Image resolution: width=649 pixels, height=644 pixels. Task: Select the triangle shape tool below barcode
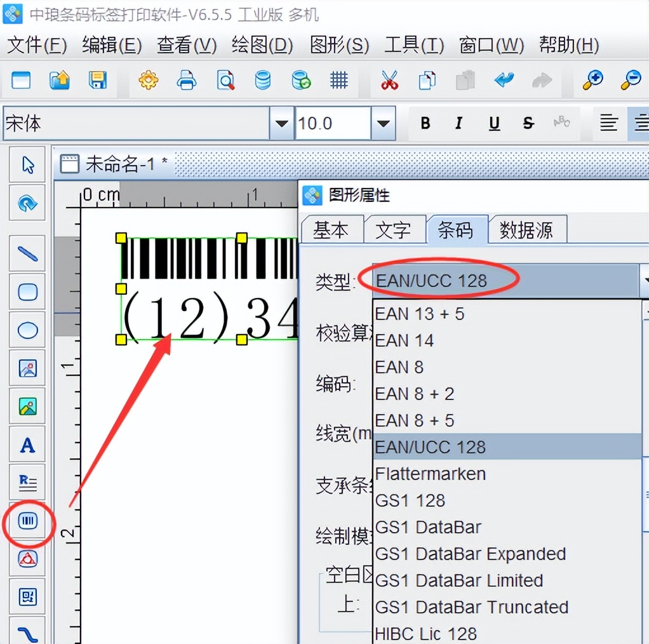tap(27, 559)
